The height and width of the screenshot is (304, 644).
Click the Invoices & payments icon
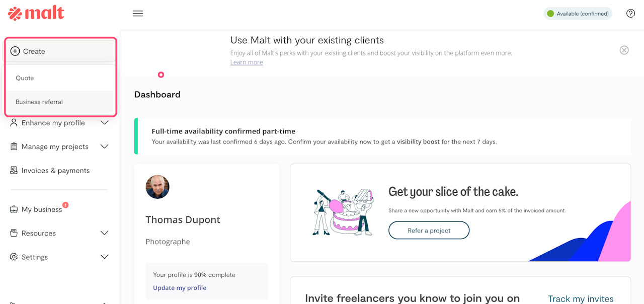pos(14,171)
